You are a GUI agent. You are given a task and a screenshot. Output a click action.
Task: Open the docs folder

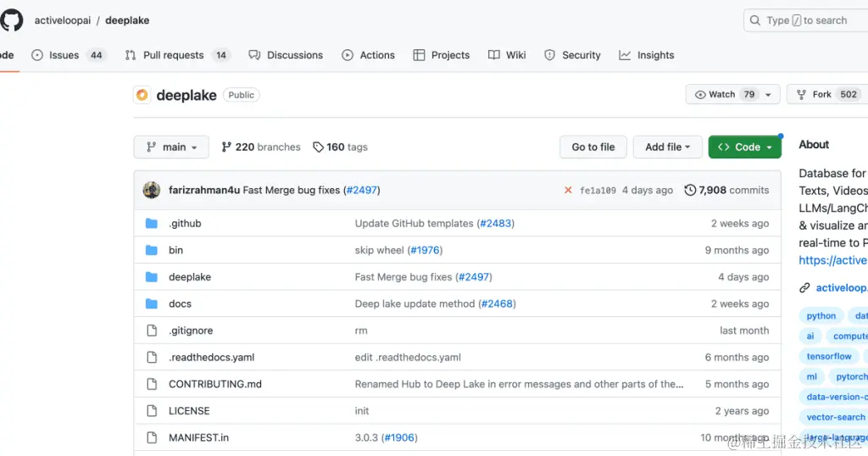[x=180, y=303]
